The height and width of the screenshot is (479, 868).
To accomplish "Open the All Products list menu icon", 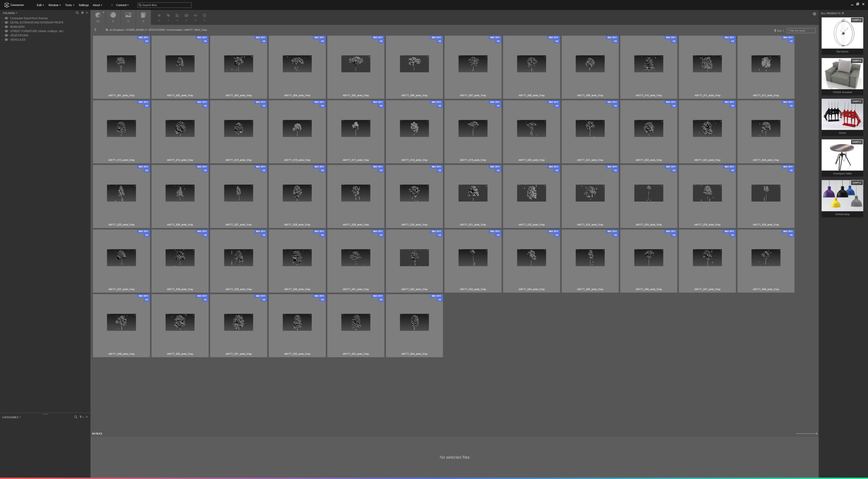I will [x=842, y=13].
